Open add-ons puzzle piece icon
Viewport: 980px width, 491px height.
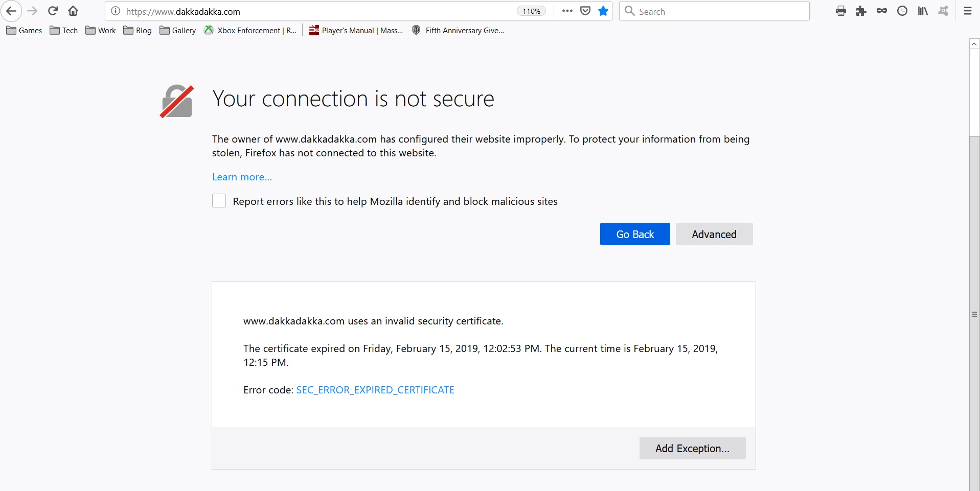click(x=861, y=11)
